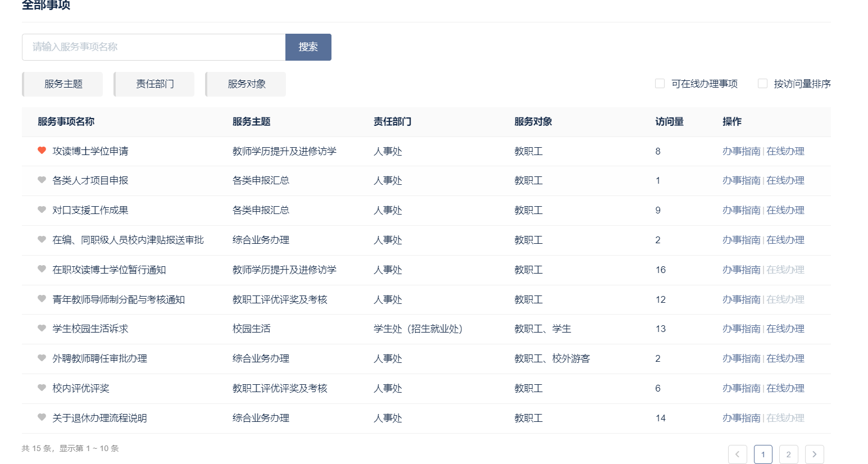The width and height of the screenshot is (868, 464).
Task: Open 办事指南 for 青年教师导师制分配与考核通知
Action: click(741, 299)
